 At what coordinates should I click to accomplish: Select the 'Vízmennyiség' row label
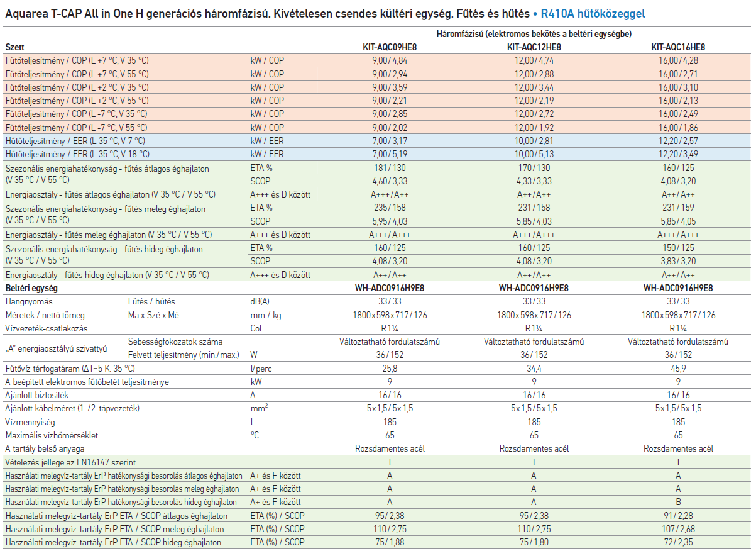[x=29, y=422]
